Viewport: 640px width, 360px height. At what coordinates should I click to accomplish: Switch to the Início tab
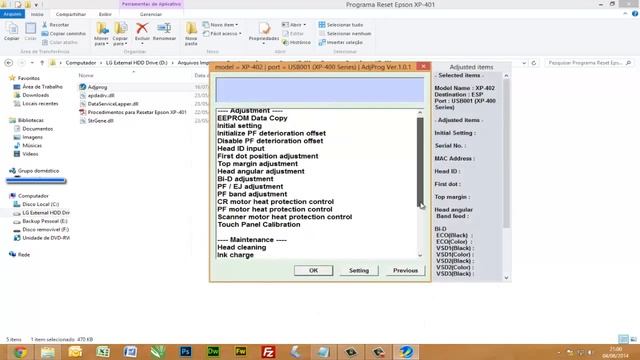click(x=37, y=14)
